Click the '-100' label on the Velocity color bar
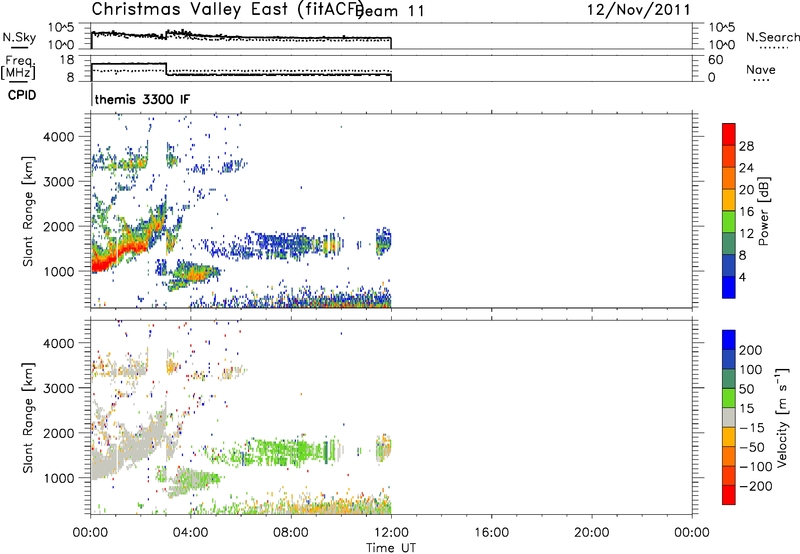 point(756,467)
